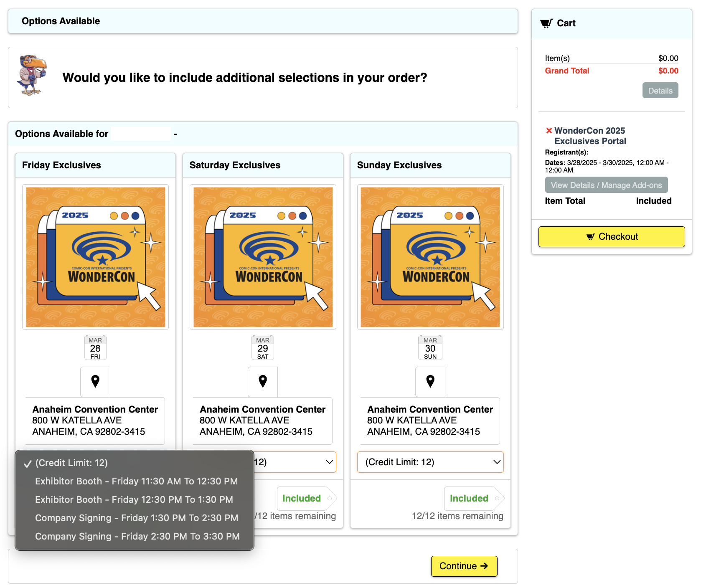Click the Friday map pin location icon

95,381
